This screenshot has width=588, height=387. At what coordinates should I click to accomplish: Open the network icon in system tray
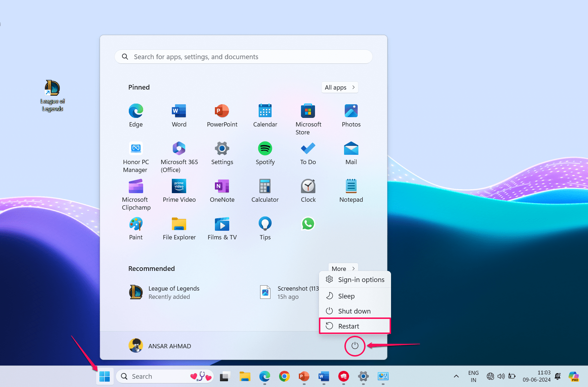[x=490, y=376]
